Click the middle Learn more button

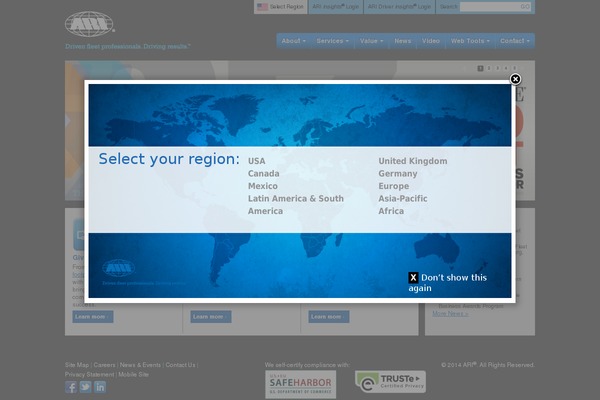point(211,317)
